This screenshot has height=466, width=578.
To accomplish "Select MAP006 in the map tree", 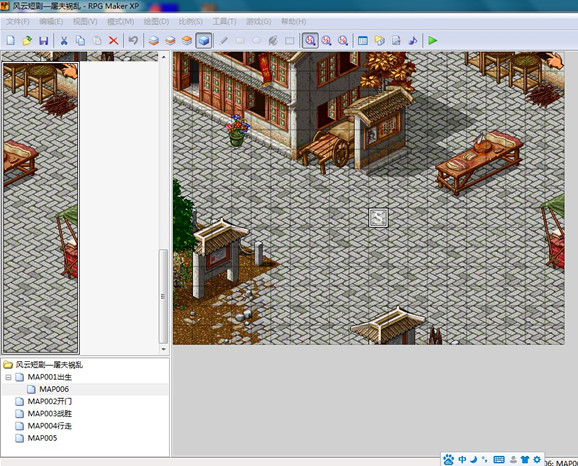I will click(54, 389).
